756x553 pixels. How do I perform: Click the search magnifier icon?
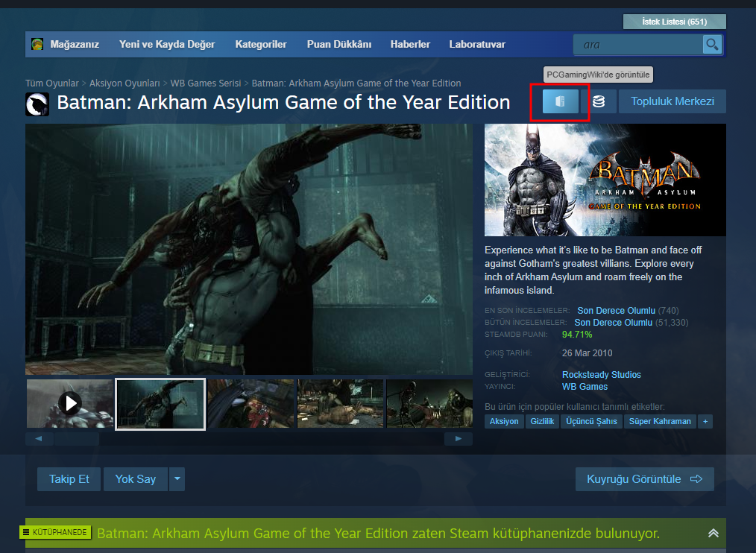pyautogui.click(x=712, y=45)
